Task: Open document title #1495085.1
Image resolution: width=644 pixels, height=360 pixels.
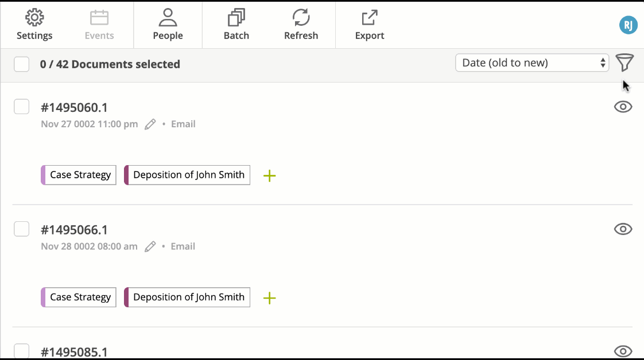Action: pos(75,352)
